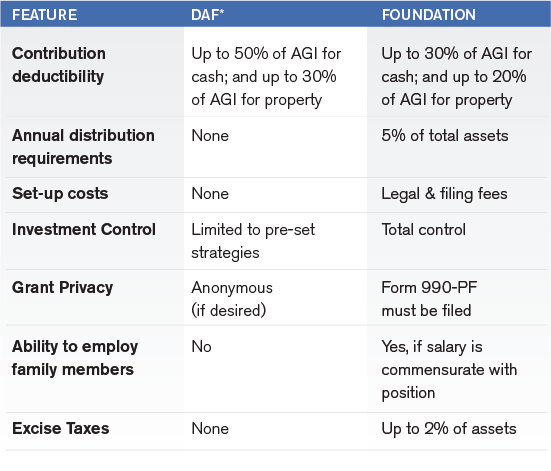Click Foundation 30% of AGI cell
Viewport: 551px width, 471px height.
pos(456,77)
